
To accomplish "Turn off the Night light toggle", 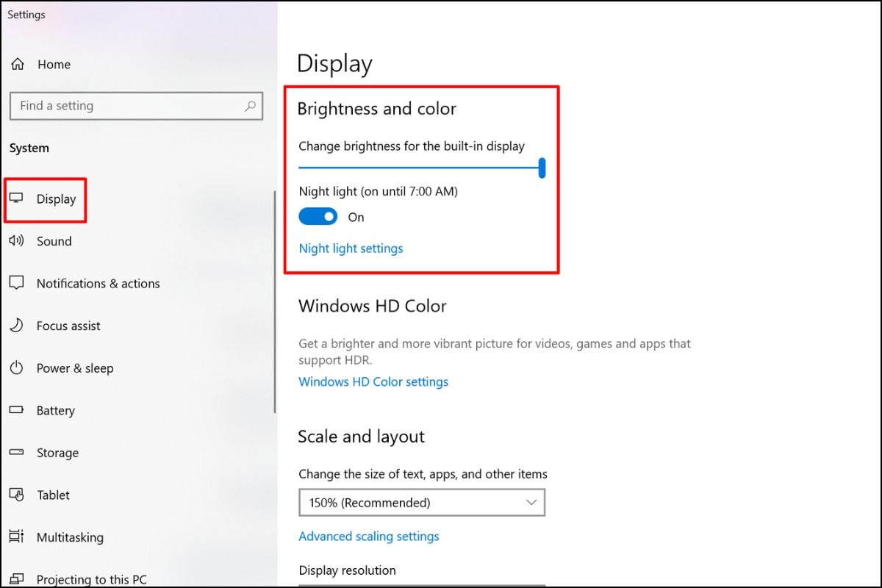I will pos(318,217).
